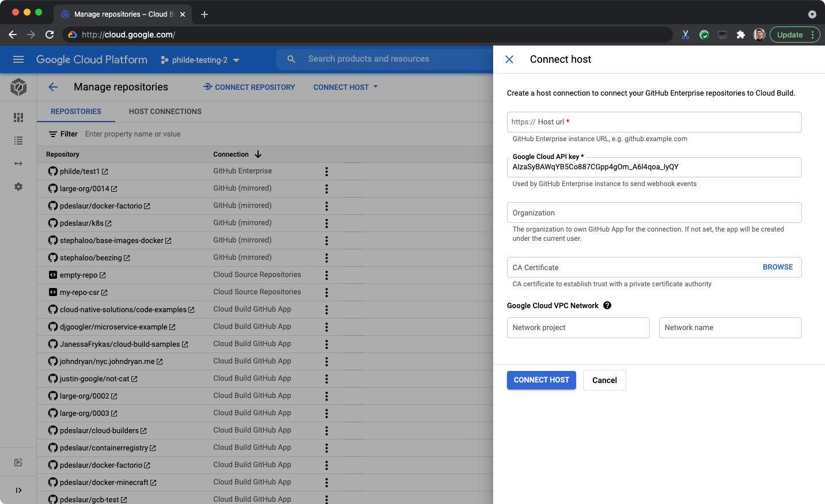Open more actions for pdeslaur/cloud-builders
The width and height of the screenshot is (825, 504).
[x=327, y=431]
